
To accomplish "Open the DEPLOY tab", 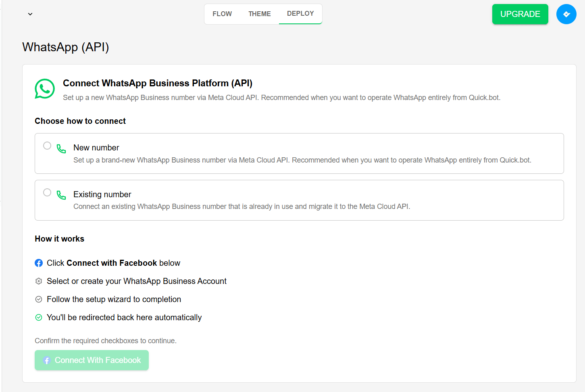I will coord(300,14).
